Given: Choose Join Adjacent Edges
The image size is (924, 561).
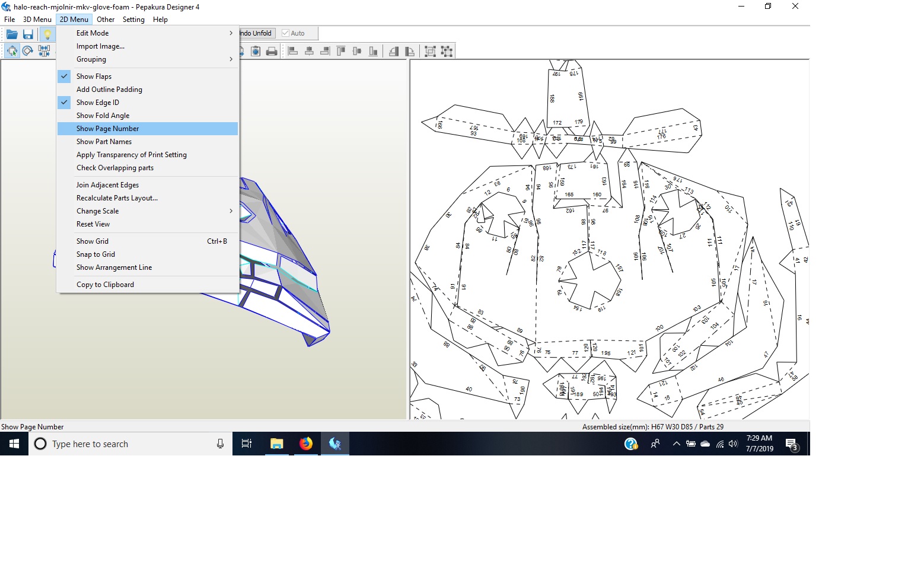Looking at the screenshot, I should 148,185.
